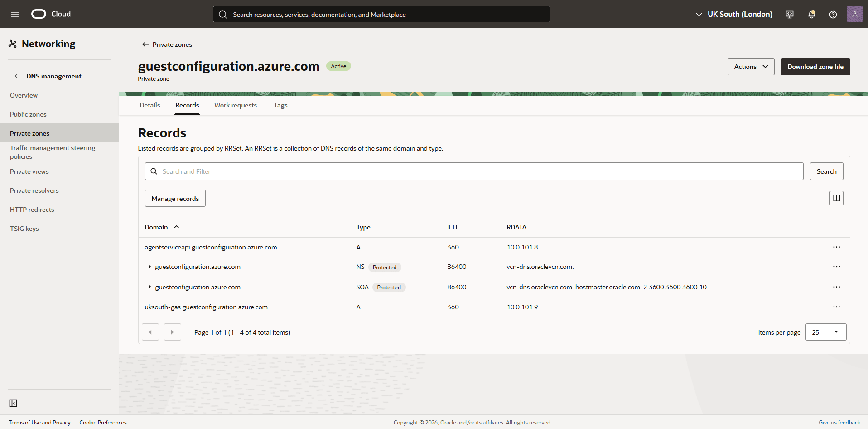Collapse the left sidebar panel

click(x=13, y=403)
